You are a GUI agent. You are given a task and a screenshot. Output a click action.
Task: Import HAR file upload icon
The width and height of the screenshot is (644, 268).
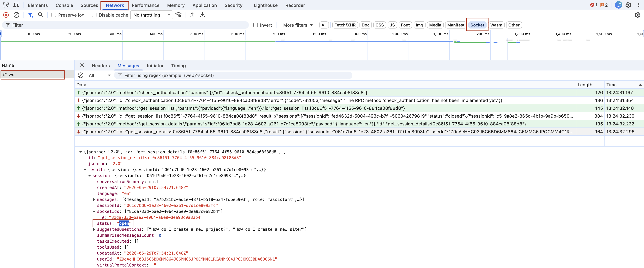192,15
